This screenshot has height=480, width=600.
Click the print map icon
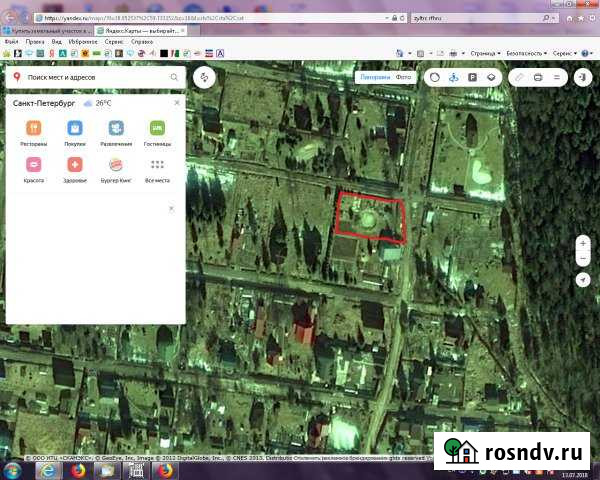pos(538,77)
